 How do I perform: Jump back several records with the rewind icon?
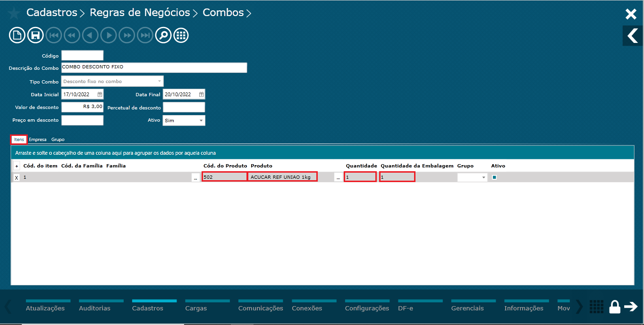72,35
